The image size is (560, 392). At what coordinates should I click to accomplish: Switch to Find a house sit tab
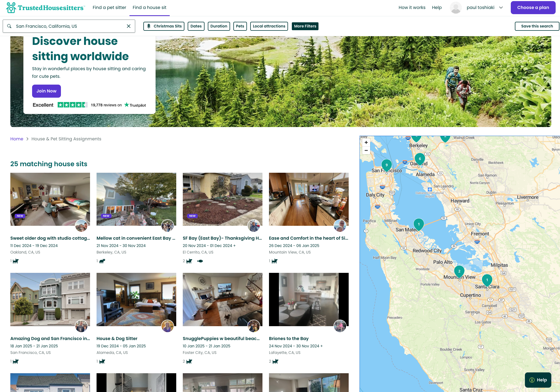(x=149, y=8)
